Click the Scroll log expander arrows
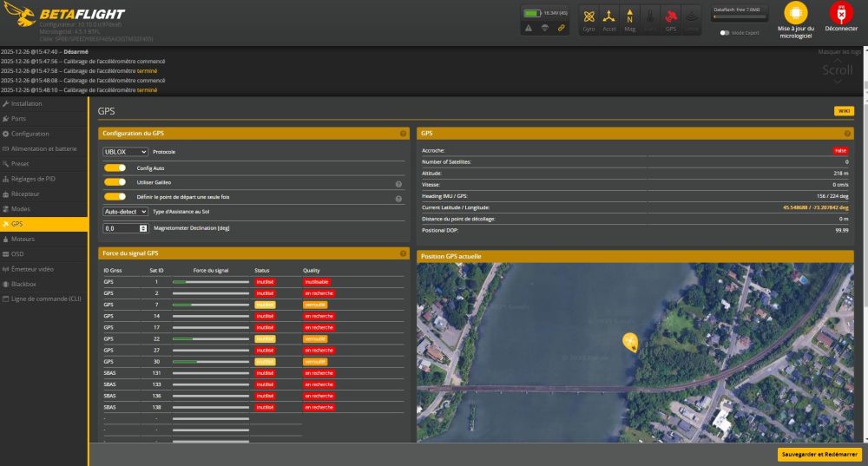 (838, 81)
